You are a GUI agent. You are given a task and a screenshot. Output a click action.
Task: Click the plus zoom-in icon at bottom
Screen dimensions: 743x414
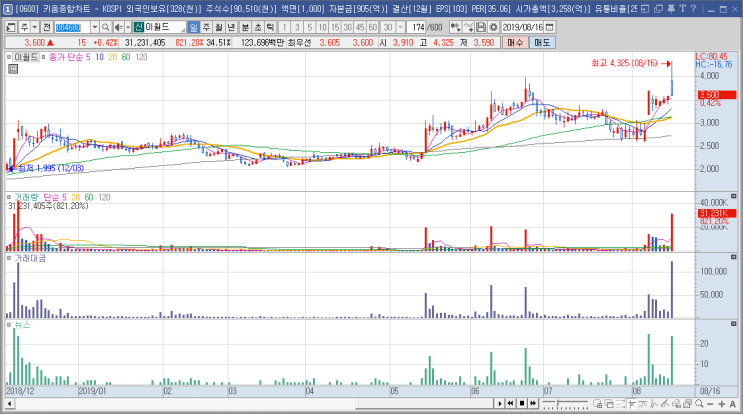click(x=721, y=404)
